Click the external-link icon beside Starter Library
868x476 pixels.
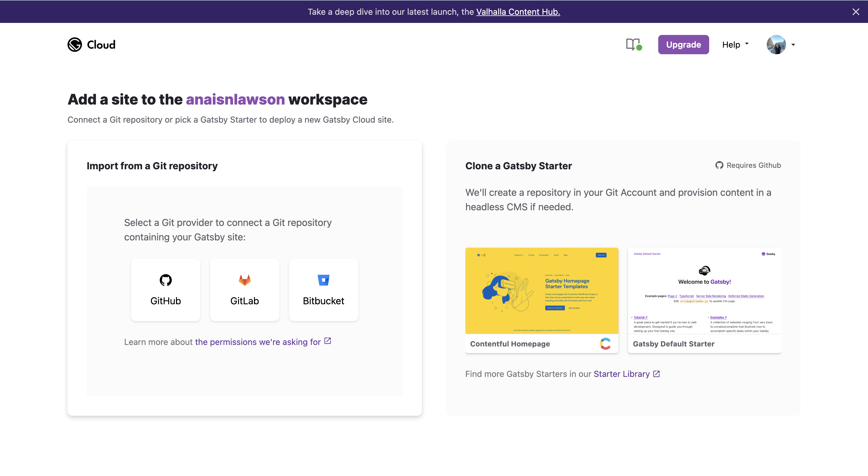(x=656, y=374)
